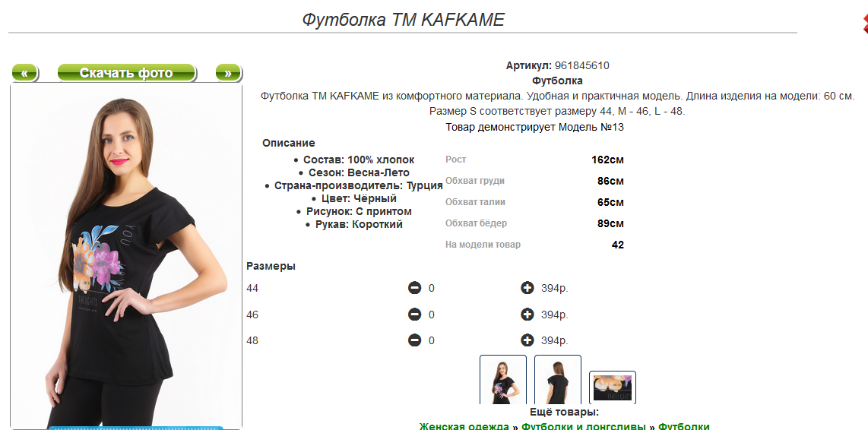Decrease quantity for size 44

[x=414, y=289]
